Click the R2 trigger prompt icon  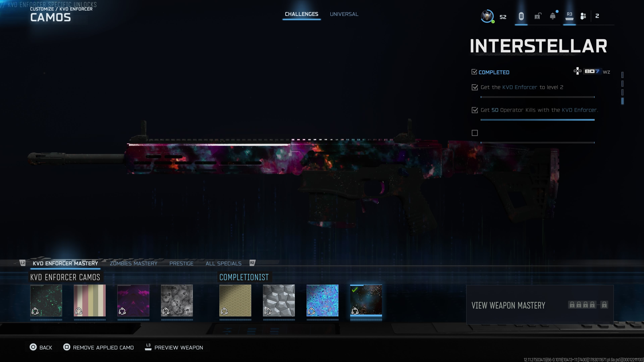click(x=252, y=263)
